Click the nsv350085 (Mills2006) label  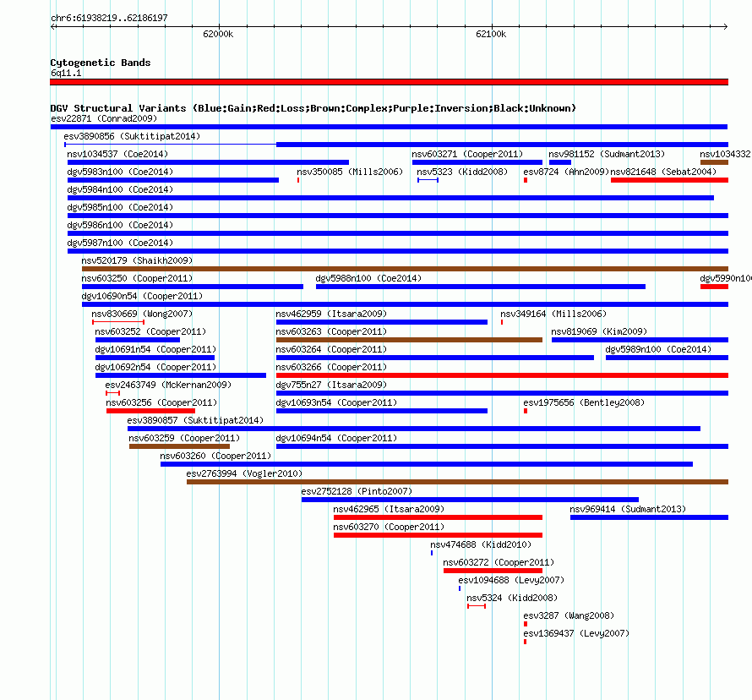tap(350, 172)
